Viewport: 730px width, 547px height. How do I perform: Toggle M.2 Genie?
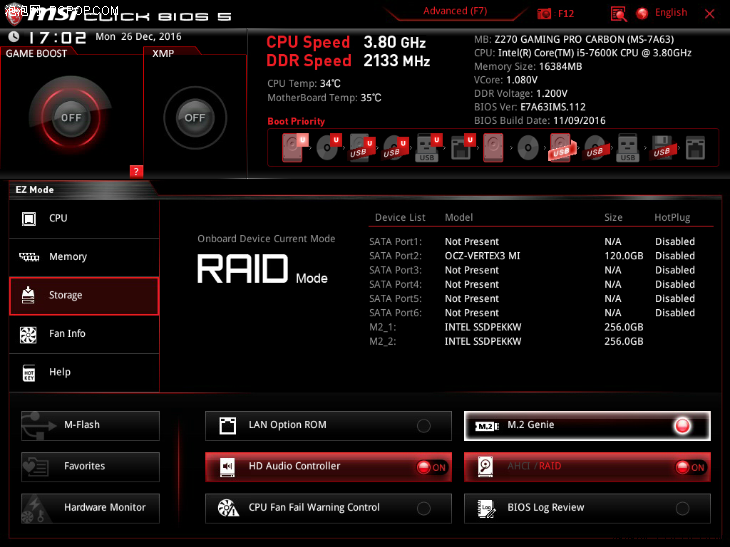coord(587,425)
